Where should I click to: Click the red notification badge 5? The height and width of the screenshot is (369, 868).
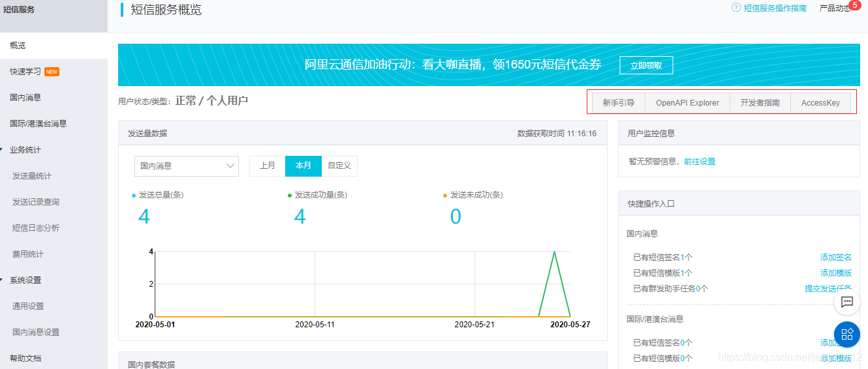(854, 5)
